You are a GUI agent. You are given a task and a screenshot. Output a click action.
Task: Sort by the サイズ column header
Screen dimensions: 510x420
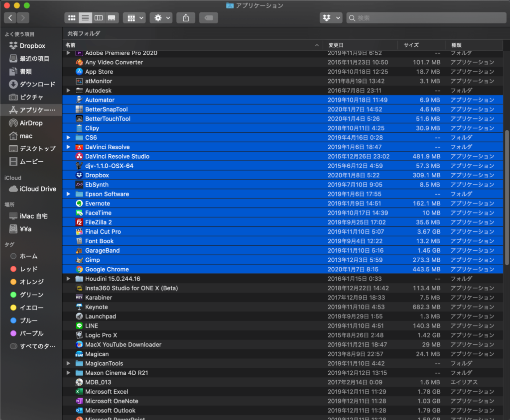pyautogui.click(x=422, y=45)
